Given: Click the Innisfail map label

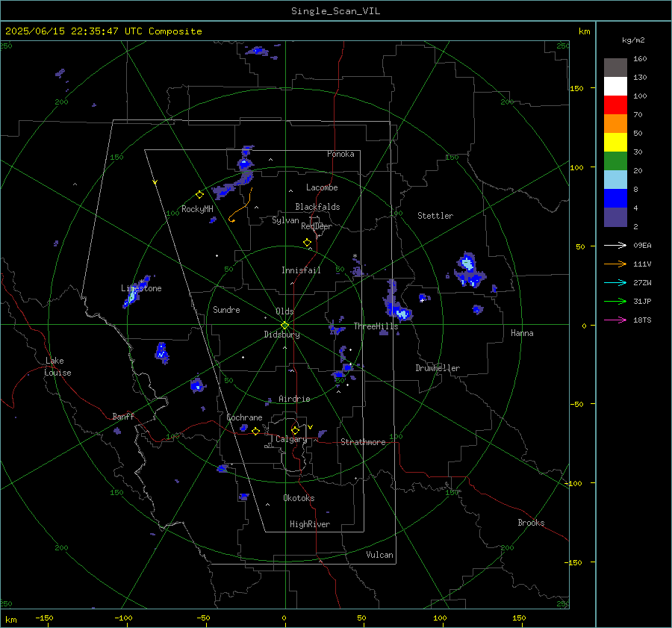Looking at the screenshot, I should (301, 270).
